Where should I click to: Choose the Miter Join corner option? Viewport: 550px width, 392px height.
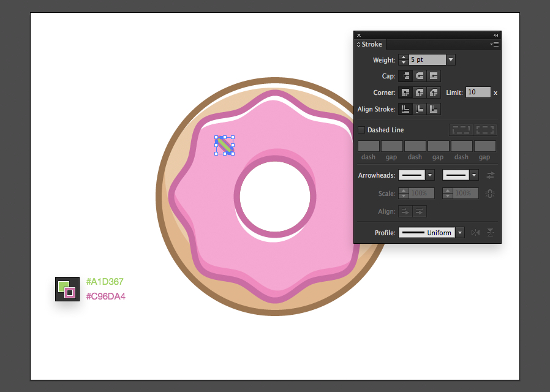pos(405,92)
